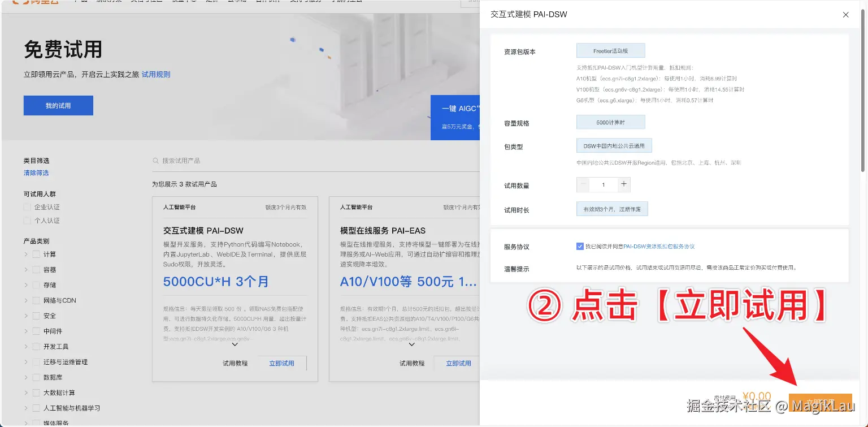868x427 pixels.
Task: Open the 试用规则 link
Action: click(x=156, y=74)
